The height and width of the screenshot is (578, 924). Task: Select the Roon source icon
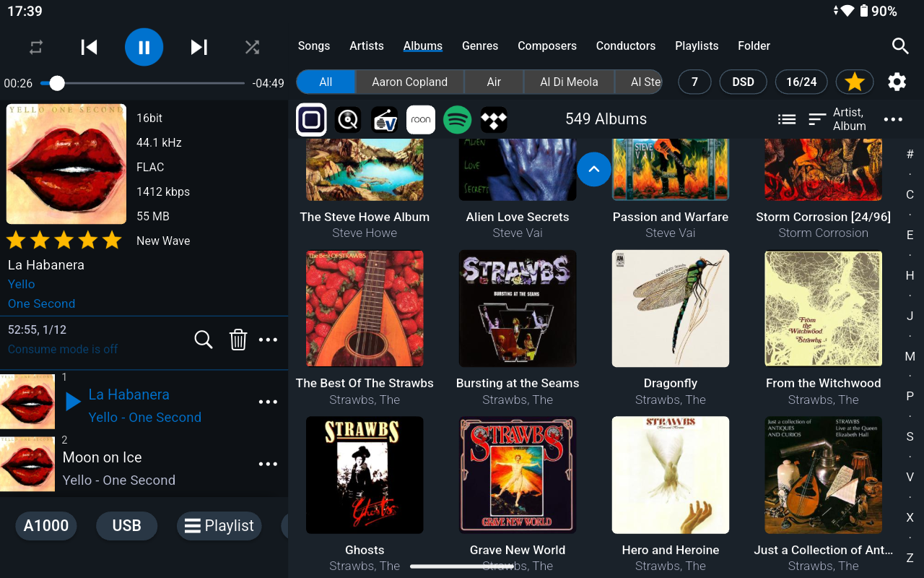421,120
